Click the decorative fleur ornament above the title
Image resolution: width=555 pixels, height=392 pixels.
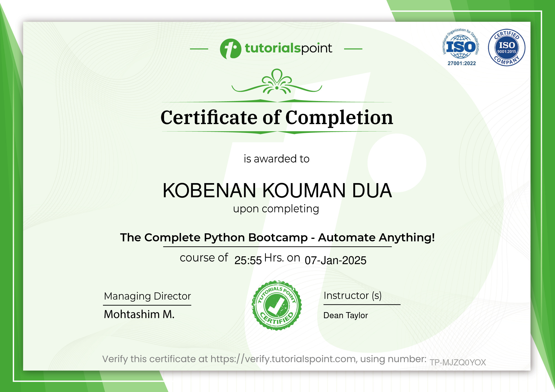277,83
